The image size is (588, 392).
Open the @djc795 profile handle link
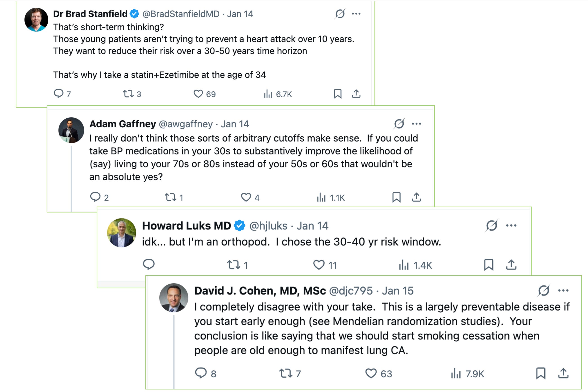351,291
